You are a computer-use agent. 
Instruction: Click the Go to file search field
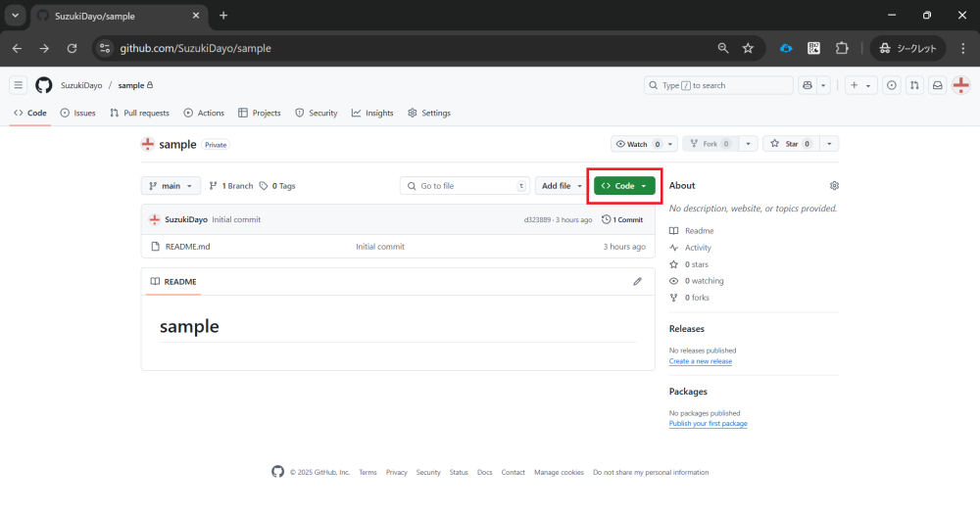465,186
